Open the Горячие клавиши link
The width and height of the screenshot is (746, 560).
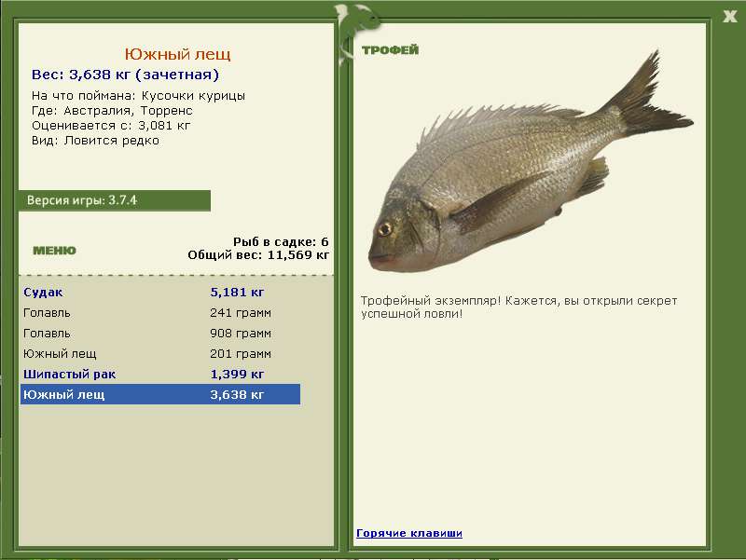point(409,533)
